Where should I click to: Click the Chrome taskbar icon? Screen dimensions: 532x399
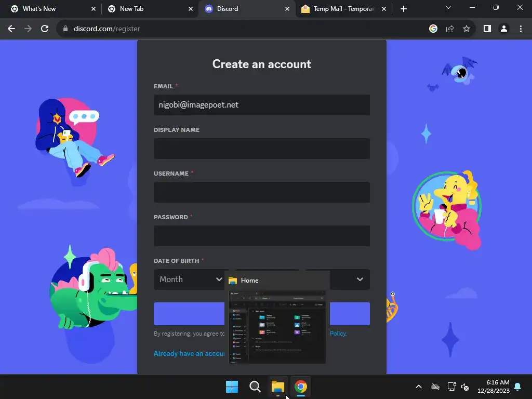(x=301, y=387)
